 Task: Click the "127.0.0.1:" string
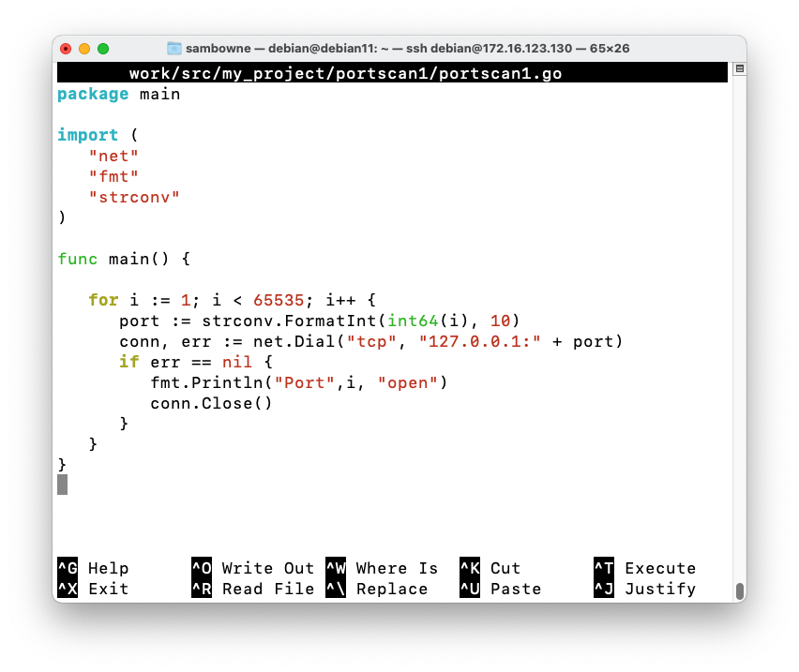479,341
